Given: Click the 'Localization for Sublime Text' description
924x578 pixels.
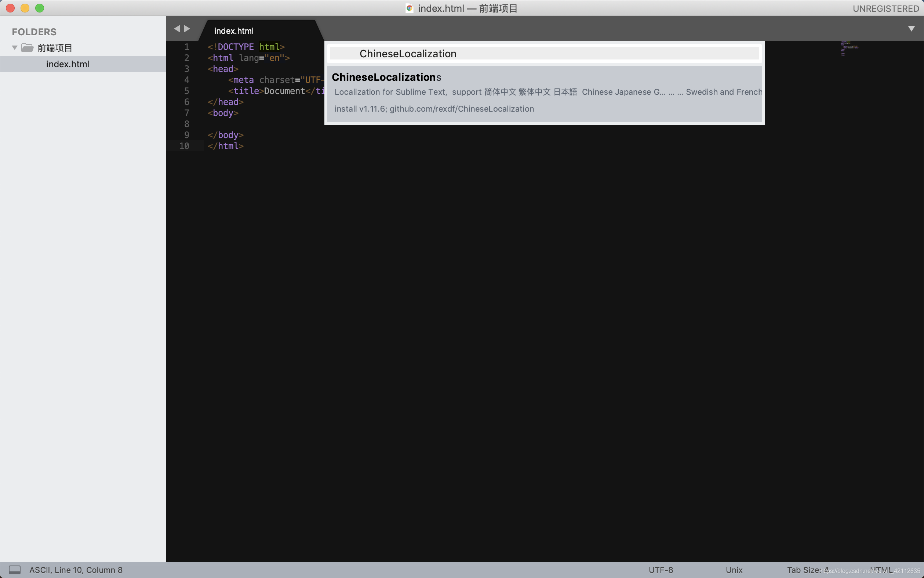Looking at the screenshot, I should pyautogui.click(x=548, y=92).
